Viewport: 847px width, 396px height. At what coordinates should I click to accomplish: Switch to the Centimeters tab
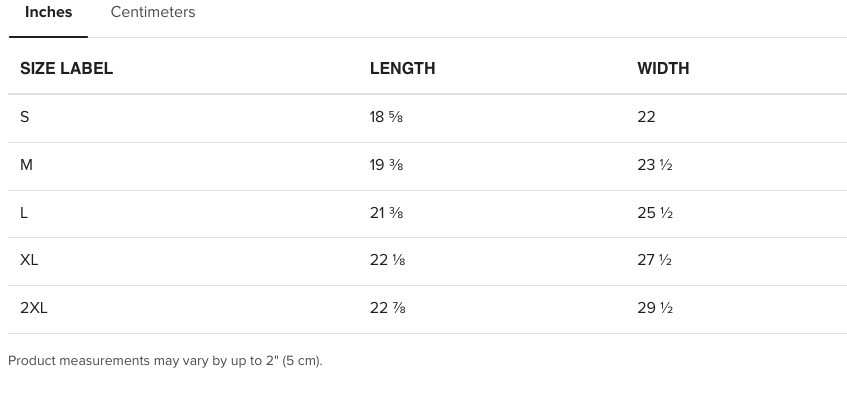tap(153, 12)
